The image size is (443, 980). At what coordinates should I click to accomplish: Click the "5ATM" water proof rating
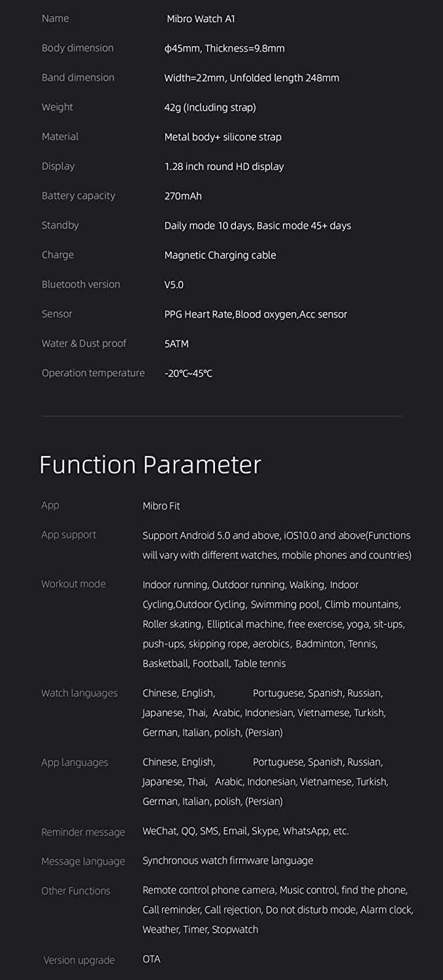click(x=176, y=344)
